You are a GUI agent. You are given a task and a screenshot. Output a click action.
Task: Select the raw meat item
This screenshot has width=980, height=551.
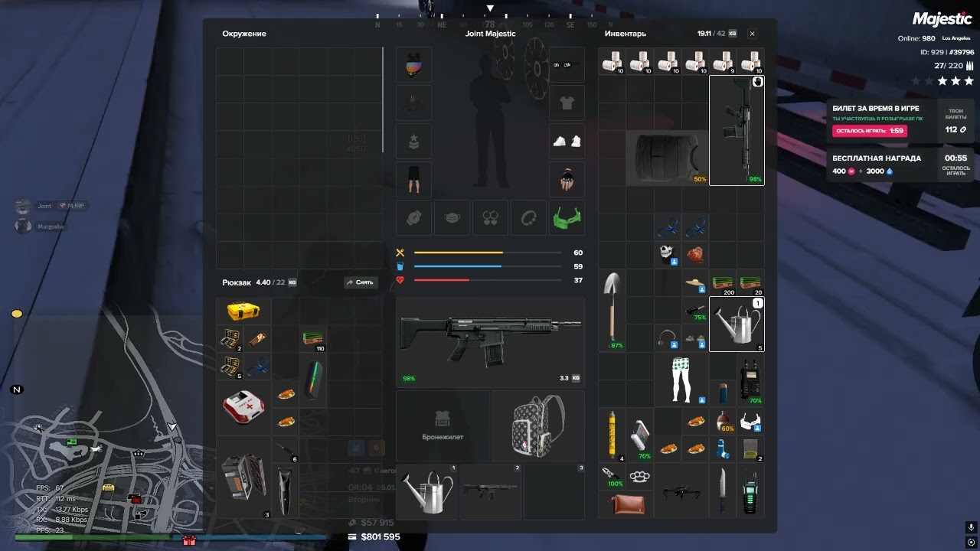[695, 255]
